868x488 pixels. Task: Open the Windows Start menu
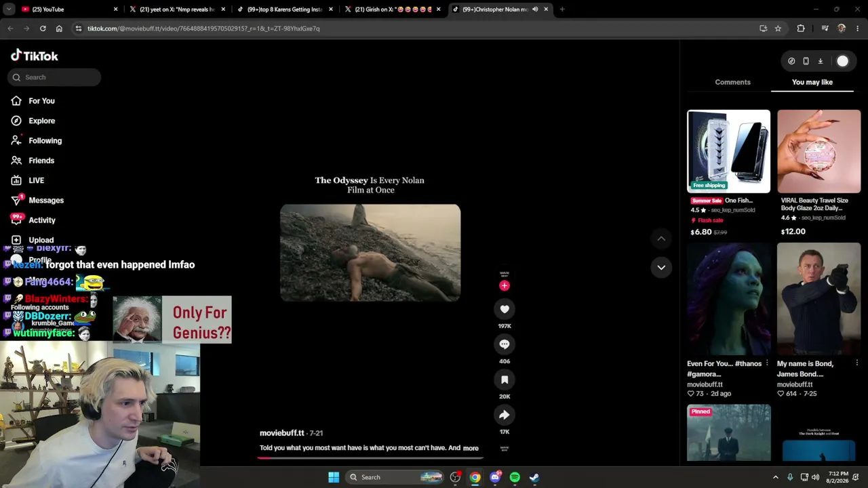[x=334, y=477]
